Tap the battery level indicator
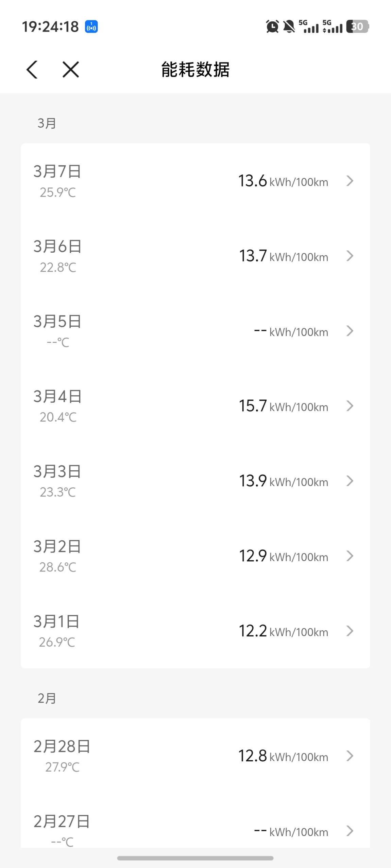Image resolution: width=391 pixels, height=868 pixels. [357, 26]
